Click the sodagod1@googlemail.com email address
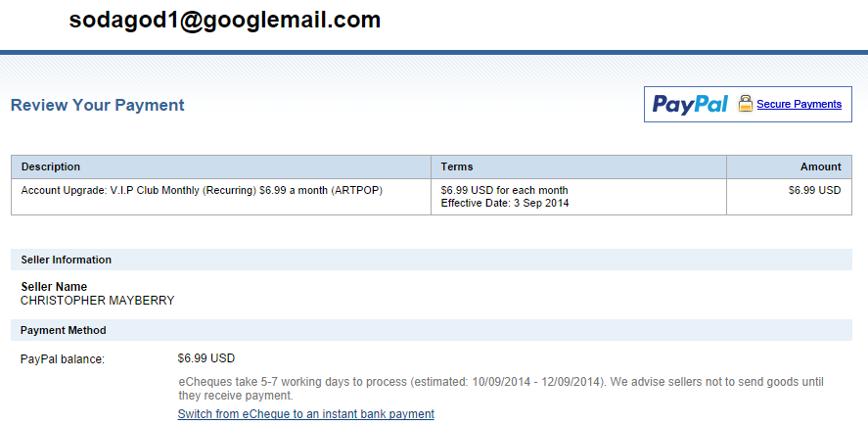The image size is (868, 426). (225, 21)
